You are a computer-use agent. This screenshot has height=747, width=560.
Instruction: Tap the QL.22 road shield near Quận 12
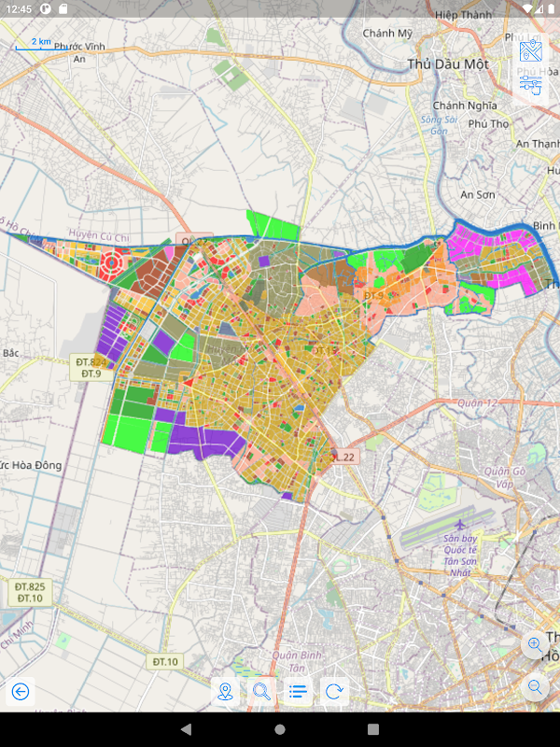(343, 457)
